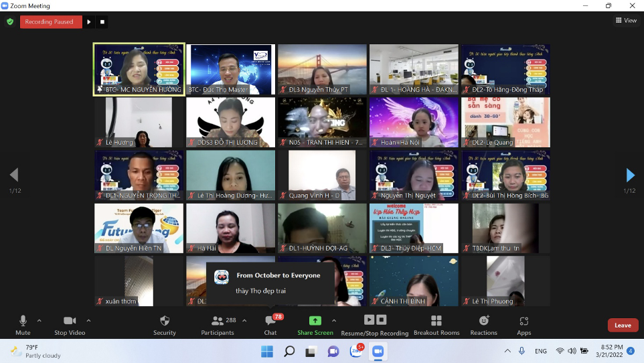This screenshot has height=363, width=644.
Task: Open the Reactions menu
Action: coord(483,321)
